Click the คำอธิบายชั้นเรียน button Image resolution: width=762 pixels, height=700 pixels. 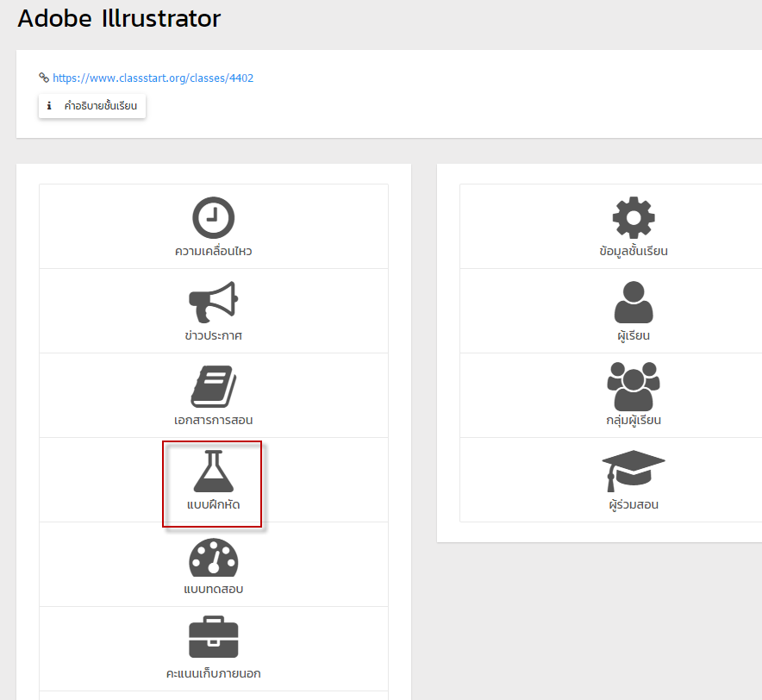click(92, 106)
